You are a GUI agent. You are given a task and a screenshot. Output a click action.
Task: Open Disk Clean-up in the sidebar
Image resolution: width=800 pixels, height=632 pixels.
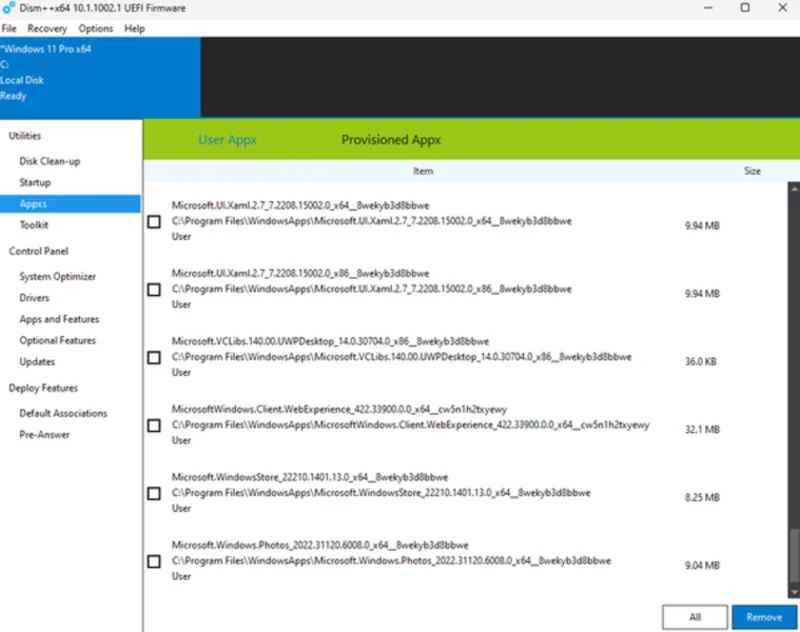(50, 161)
